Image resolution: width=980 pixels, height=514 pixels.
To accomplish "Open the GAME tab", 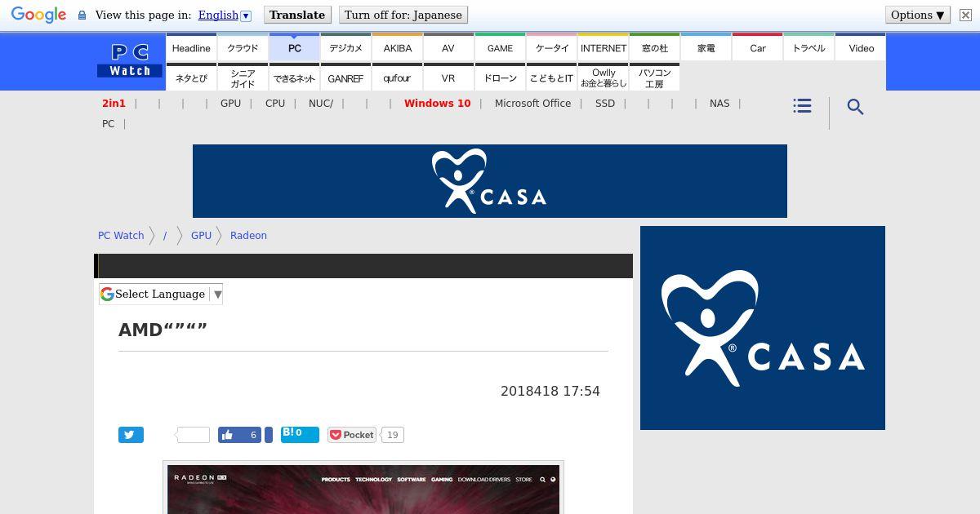I will pyautogui.click(x=500, y=48).
